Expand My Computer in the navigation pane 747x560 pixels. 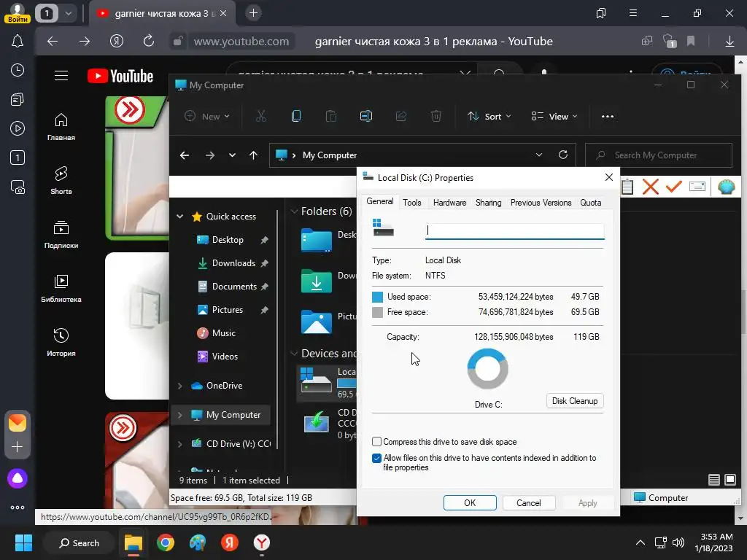pos(180,415)
